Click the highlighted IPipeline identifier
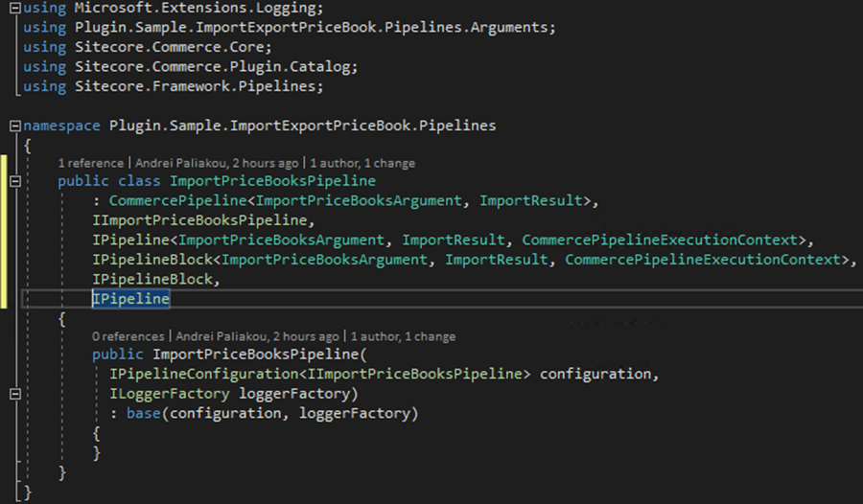Image resolution: width=863 pixels, height=504 pixels. [x=130, y=299]
